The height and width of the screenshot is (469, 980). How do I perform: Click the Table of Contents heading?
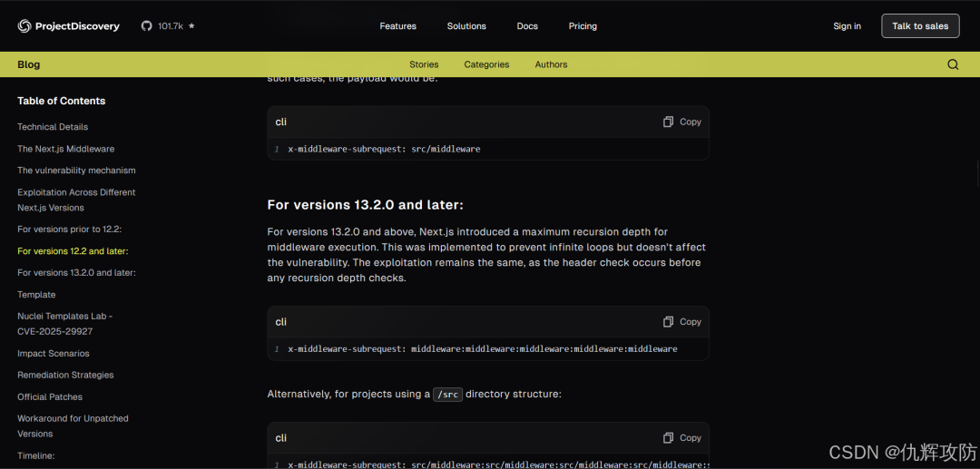(x=62, y=102)
